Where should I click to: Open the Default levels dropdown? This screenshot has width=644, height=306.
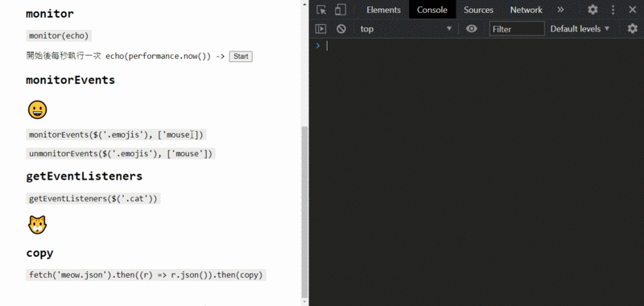click(x=580, y=29)
